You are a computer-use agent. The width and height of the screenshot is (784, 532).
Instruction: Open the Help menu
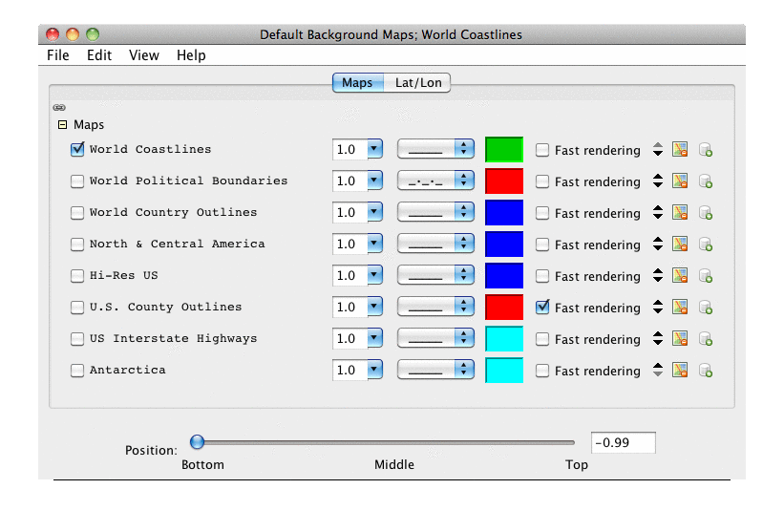[x=191, y=55]
